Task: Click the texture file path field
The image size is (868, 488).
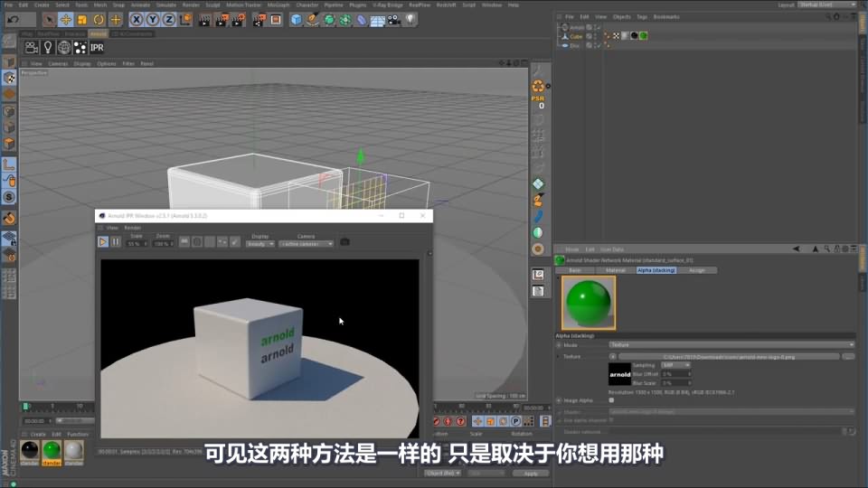Action: pos(749,357)
